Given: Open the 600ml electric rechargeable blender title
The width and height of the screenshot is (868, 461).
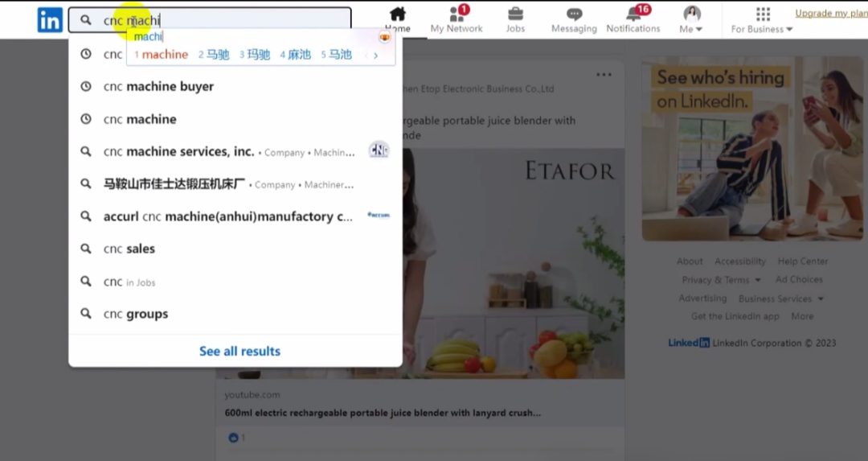Looking at the screenshot, I should click(x=383, y=413).
